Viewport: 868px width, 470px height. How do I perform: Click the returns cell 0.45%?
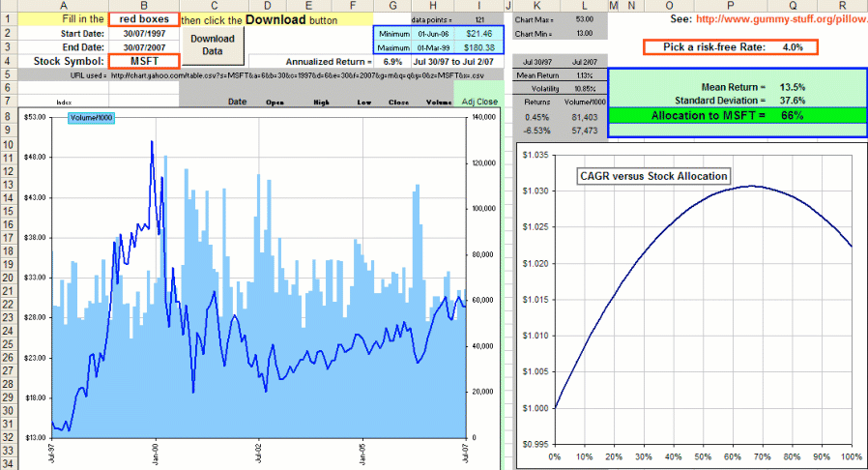coord(537,117)
